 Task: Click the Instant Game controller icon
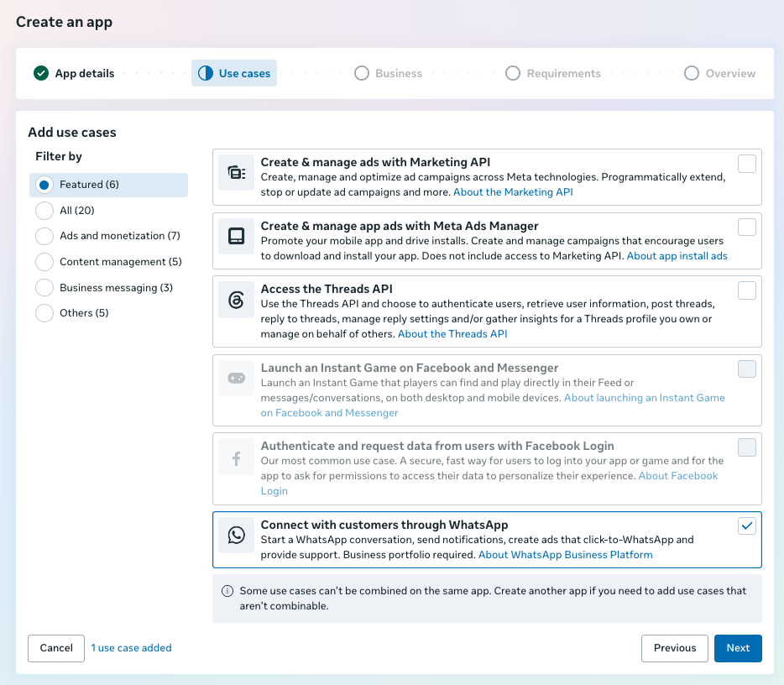tap(237, 378)
